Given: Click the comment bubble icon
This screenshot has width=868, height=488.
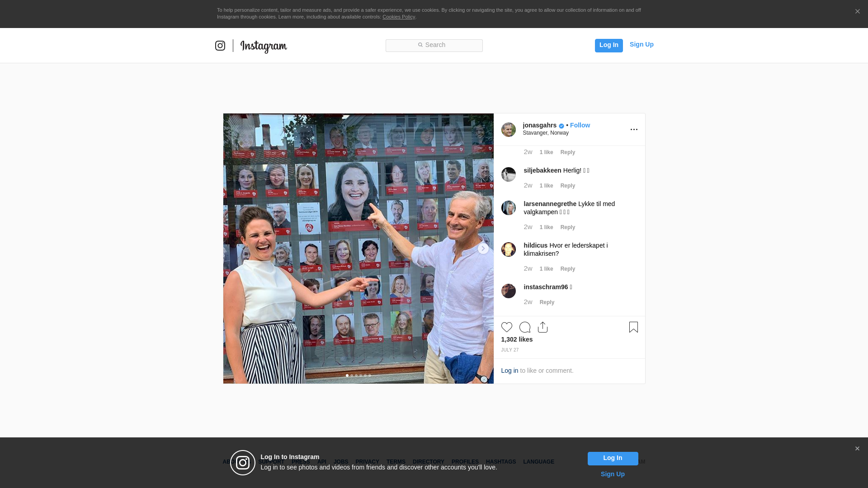Looking at the screenshot, I should click(525, 327).
